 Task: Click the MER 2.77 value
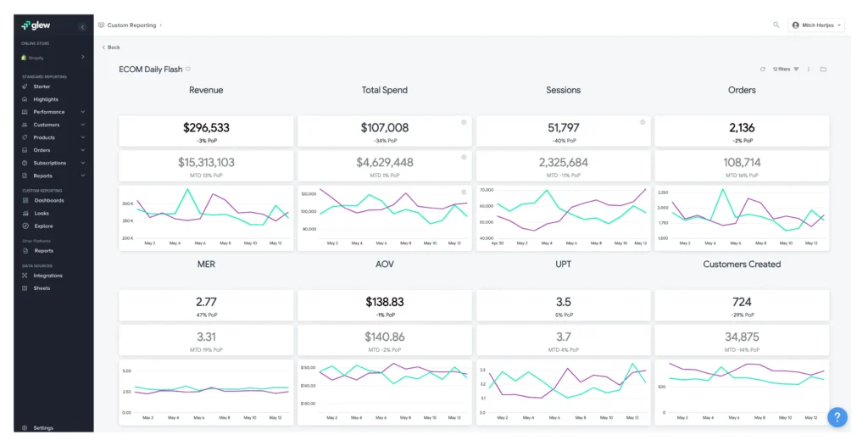206,302
